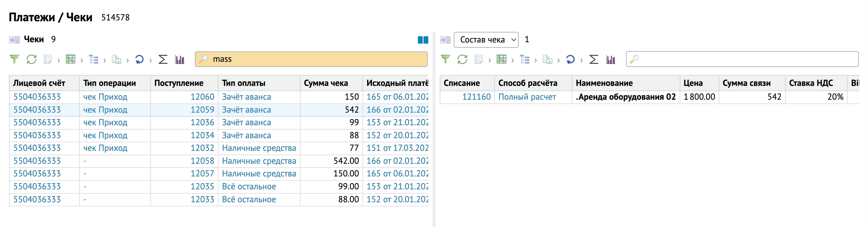Open the chart icon in Состав чека toolbar

(611, 59)
